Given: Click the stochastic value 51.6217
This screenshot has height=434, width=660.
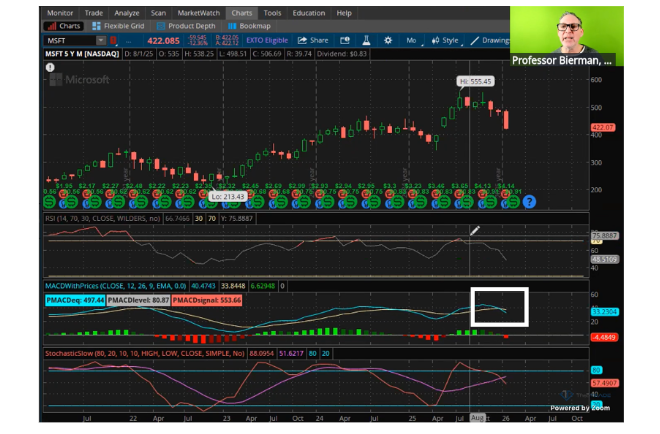Looking at the screenshot, I should (291, 354).
